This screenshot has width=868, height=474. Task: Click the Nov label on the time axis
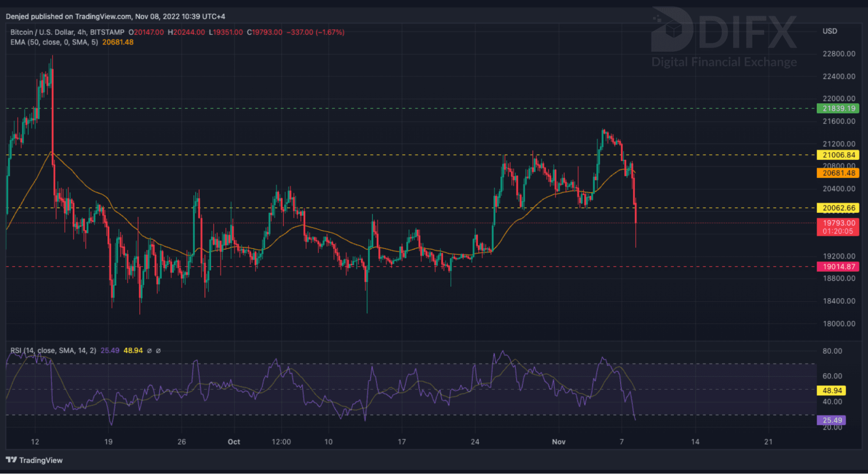click(558, 442)
